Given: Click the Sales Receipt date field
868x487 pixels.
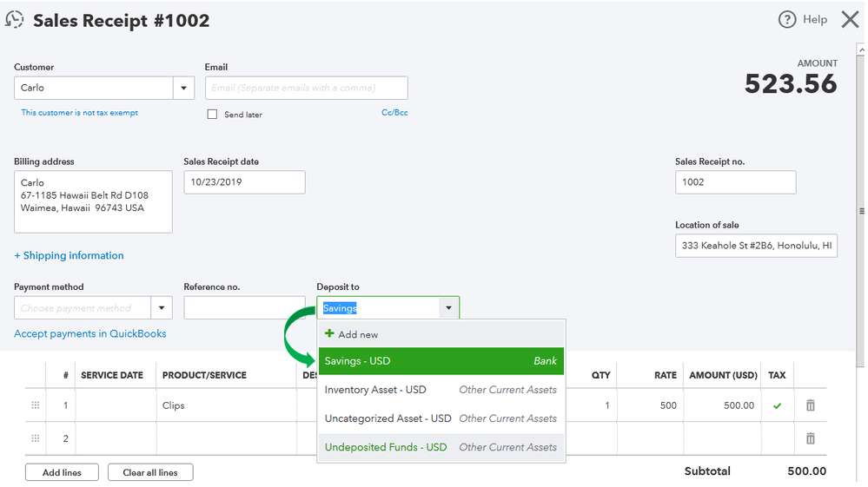Looking at the screenshot, I should (244, 182).
